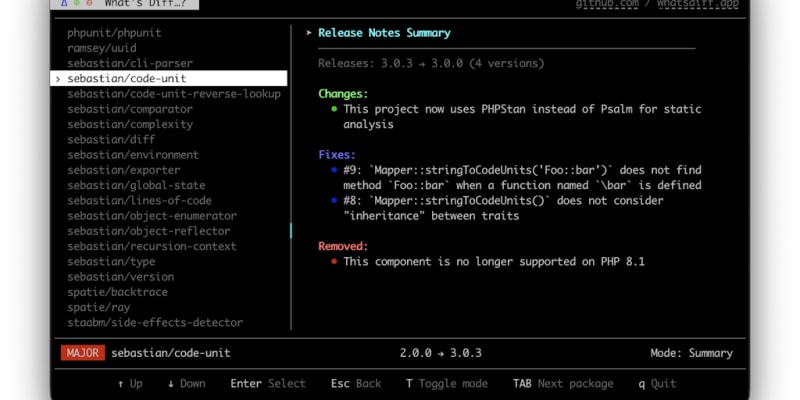Click the release notes scrollbar indicator
This screenshot has width=800, height=400.
pyautogui.click(x=291, y=231)
